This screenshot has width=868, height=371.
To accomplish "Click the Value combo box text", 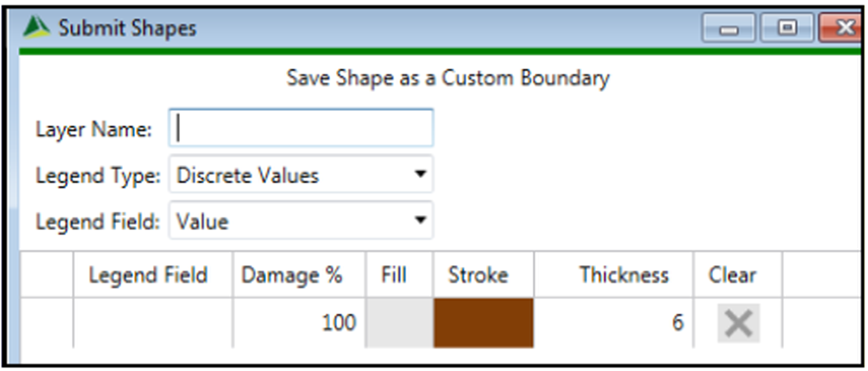I will [x=203, y=221].
